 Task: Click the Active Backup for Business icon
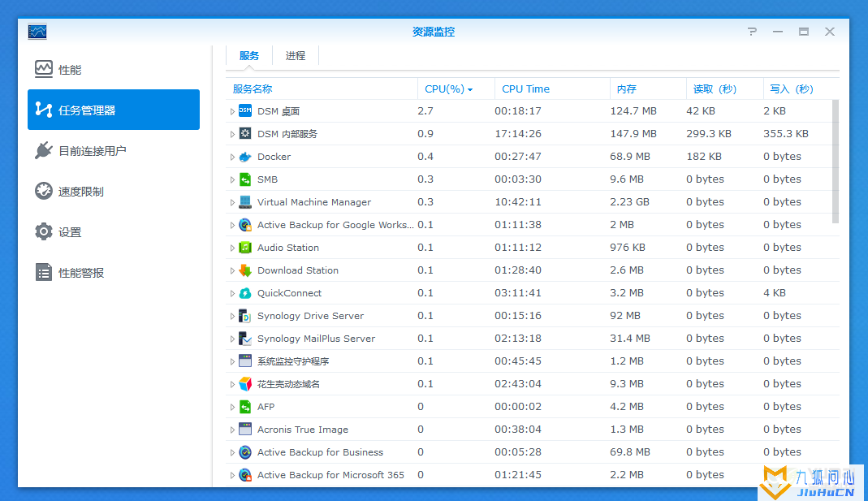245,452
